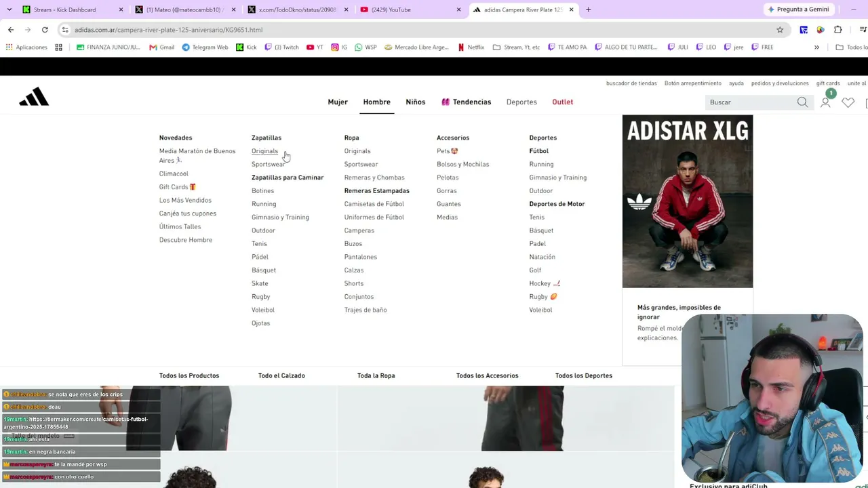The height and width of the screenshot is (488, 868).
Task: Click the search magnifier icon
Action: (802, 102)
